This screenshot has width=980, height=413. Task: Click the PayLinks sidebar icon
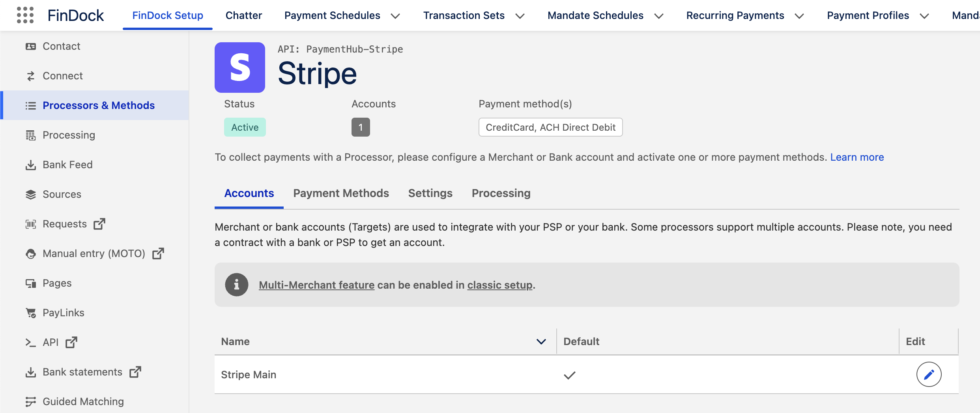(x=31, y=312)
